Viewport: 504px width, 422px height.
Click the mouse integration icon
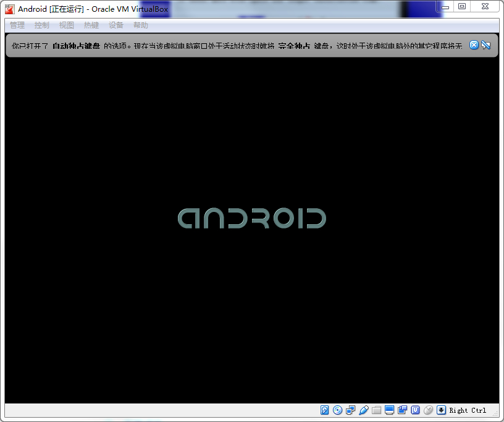[x=428, y=410]
